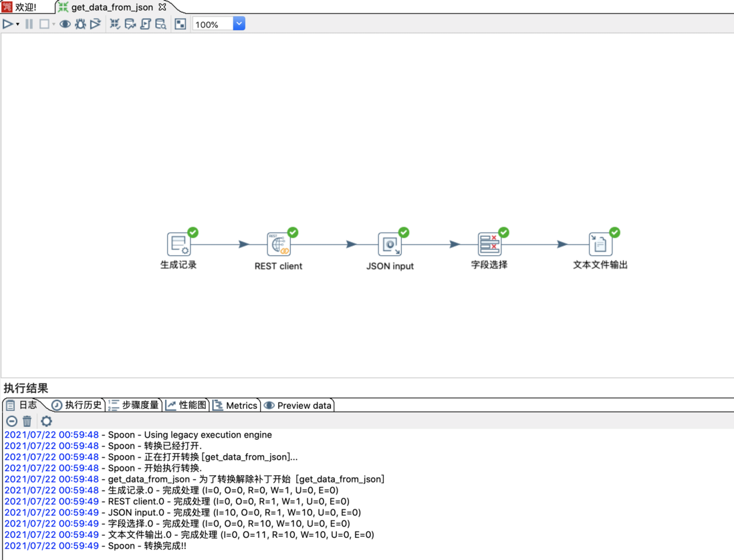
Task: Select the 文本文件输出 step icon
Action: [x=600, y=244]
